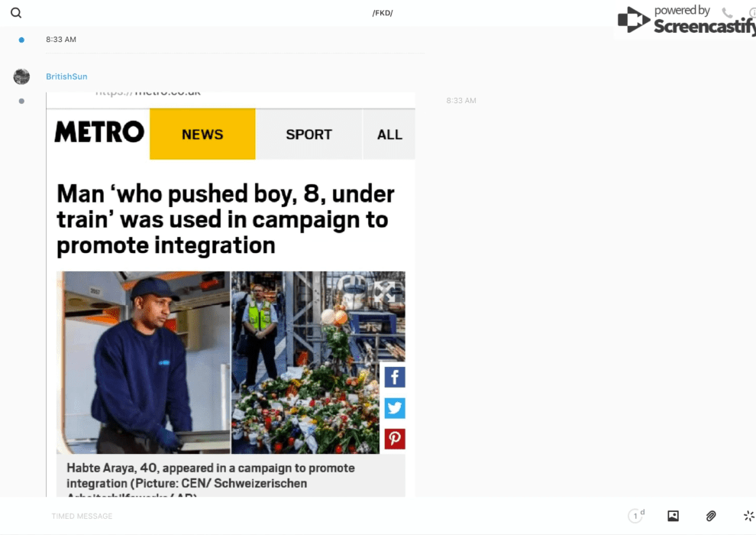Share article via Twitter icon
Image resolution: width=756 pixels, height=535 pixels.
[394, 408]
